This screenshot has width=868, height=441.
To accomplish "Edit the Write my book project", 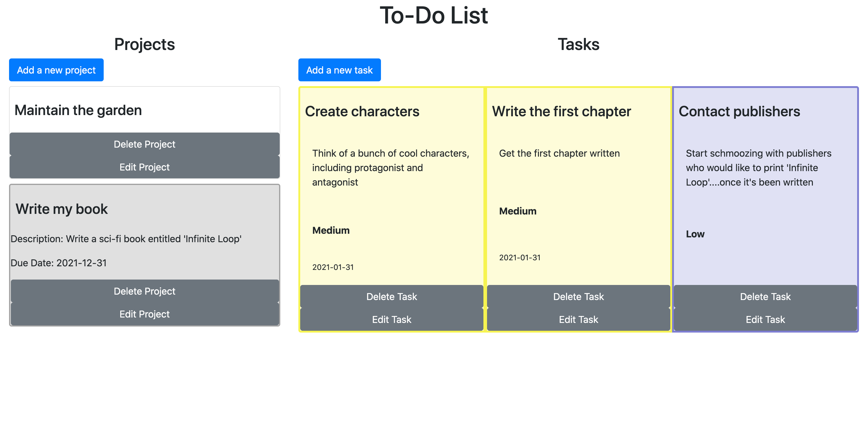I will pyautogui.click(x=144, y=314).
